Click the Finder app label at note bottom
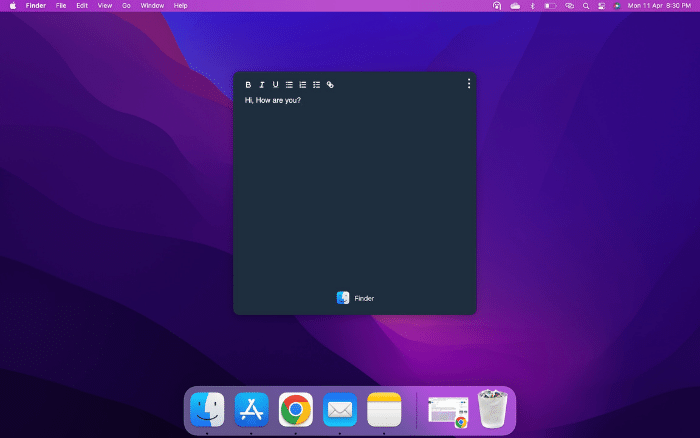The width and height of the screenshot is (700, 438). coord(364,298)
